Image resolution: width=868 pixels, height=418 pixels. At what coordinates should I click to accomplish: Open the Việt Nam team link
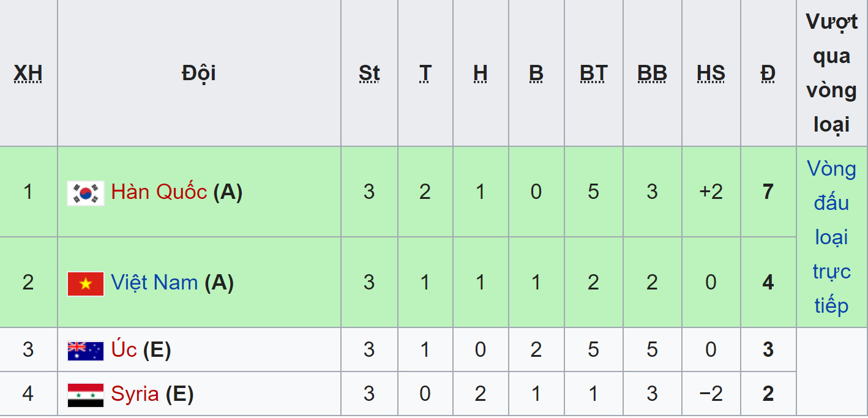click(154, 283)
